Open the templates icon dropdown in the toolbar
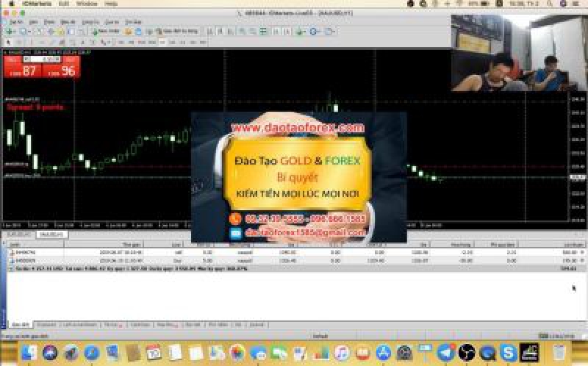Screen dimensions: 588x366 [329, 31]
